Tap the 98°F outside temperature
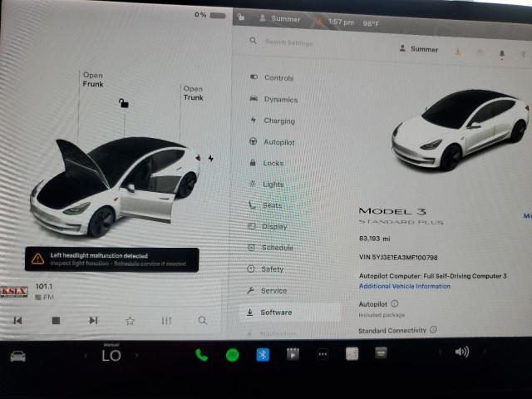Viewport: 532px width, 399px height. [x=371, y=24]
